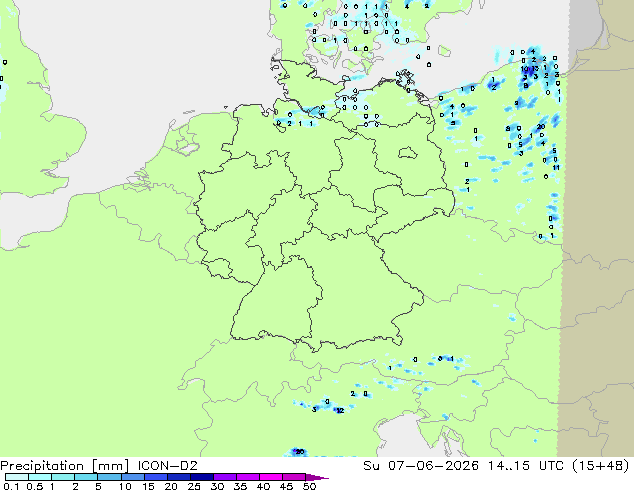Click the 40–45 mm magenta legend box
The height and width of the screenshot is (490, 634).
coord(271,477)
